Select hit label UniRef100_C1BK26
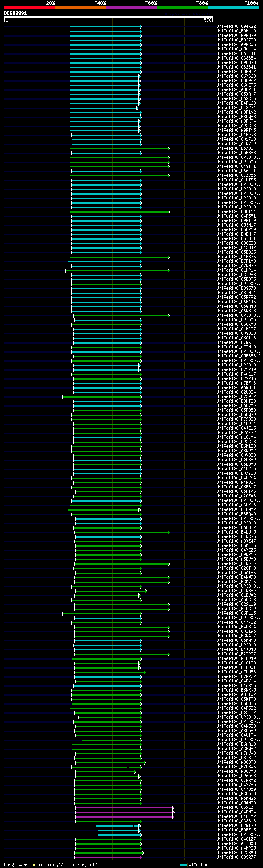The width and height of the screenshot is (263, 868). (236, 257)
